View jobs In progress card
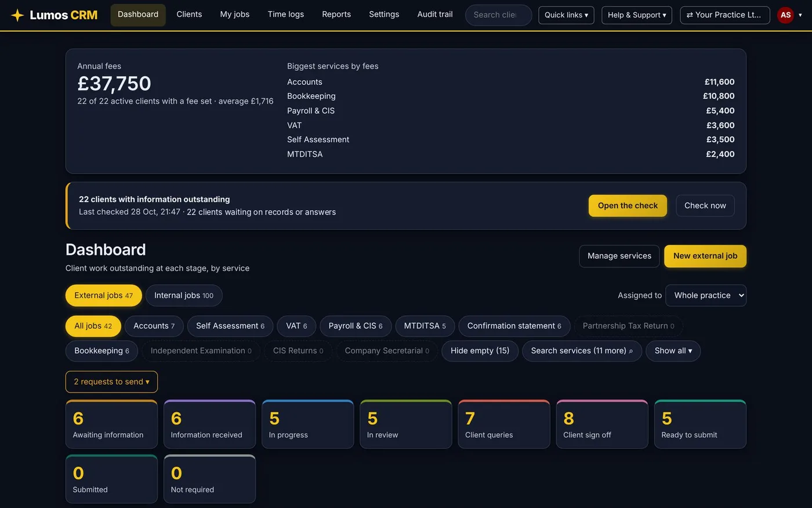Screen dimensions: 812x508 pyautogui.click(x=308, y=424)
